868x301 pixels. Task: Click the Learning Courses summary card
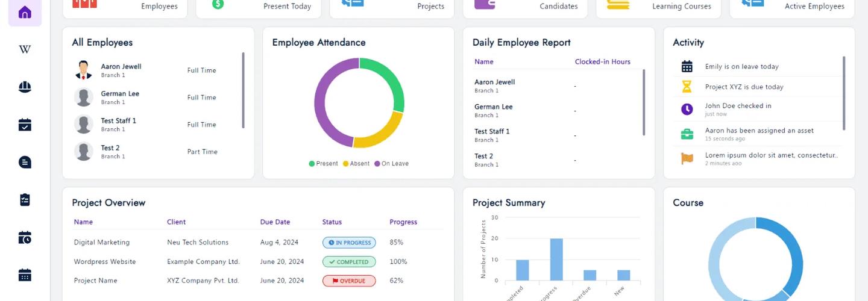[x=658, y=7]
